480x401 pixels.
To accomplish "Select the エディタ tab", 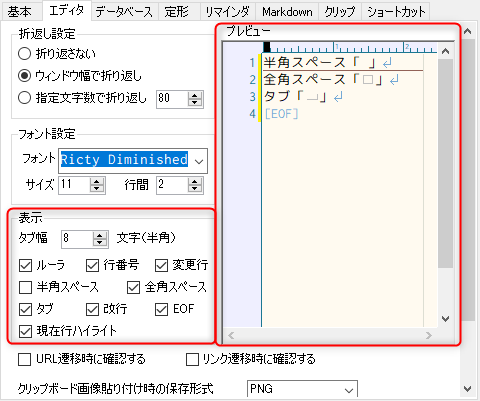I will point(66,11).
